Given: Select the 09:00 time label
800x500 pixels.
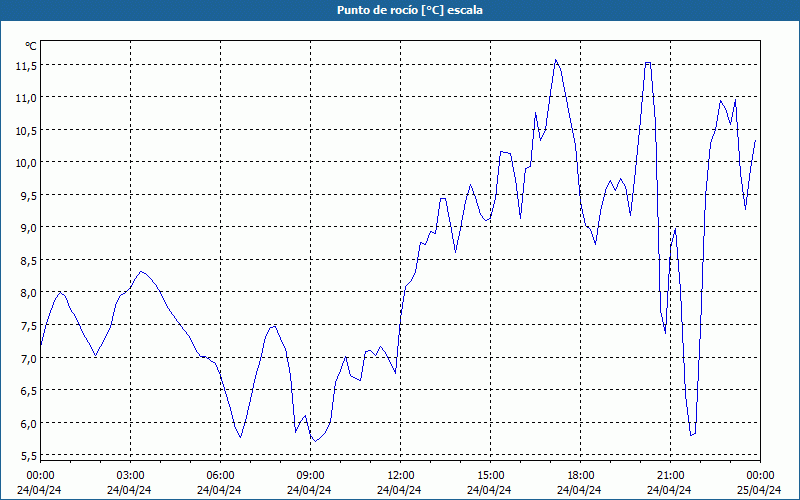Looking at the screenshot, I should [310, 476].
